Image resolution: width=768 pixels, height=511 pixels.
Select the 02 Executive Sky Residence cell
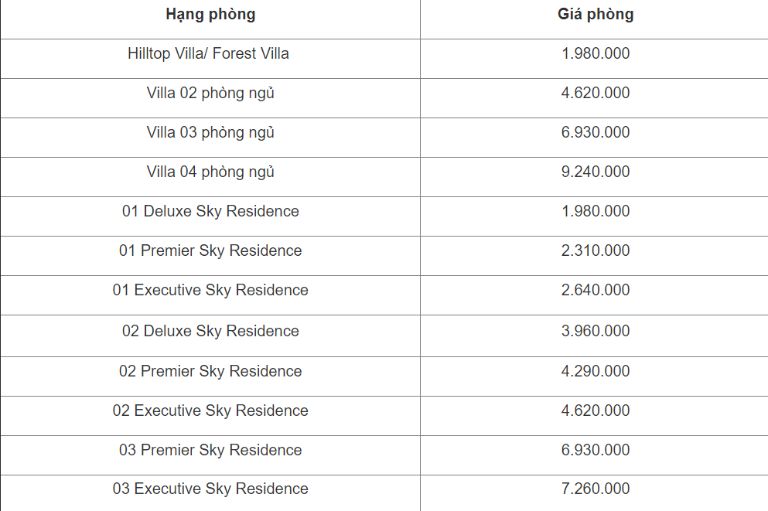coord(211,416)
